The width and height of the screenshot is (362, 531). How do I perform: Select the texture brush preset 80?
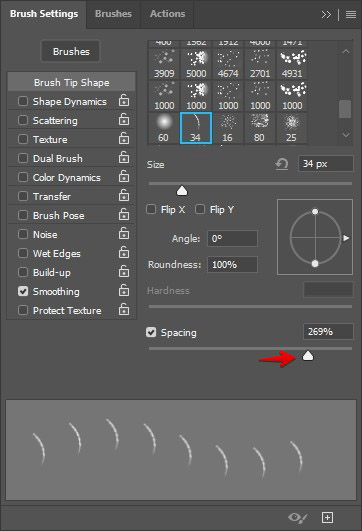coord(259,128)
